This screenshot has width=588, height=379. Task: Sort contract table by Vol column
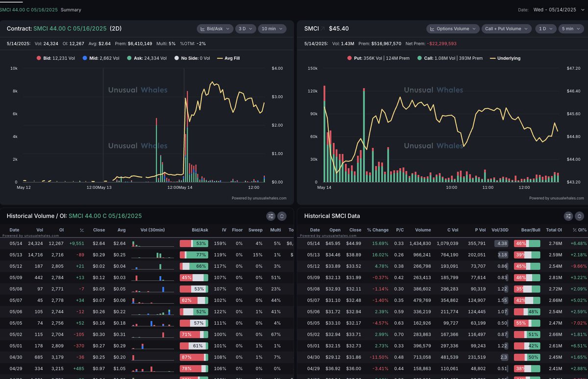pyautogui.click(x=39, y=230)
